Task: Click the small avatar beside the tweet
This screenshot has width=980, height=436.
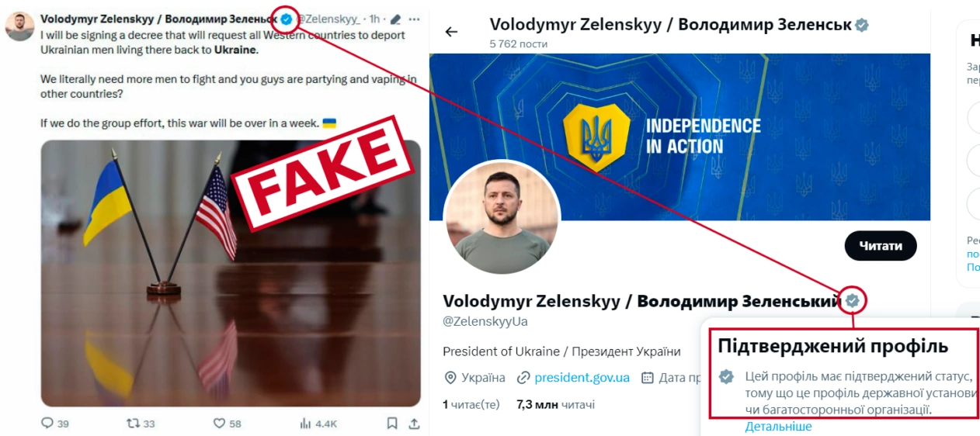Action: click(19, 26)
